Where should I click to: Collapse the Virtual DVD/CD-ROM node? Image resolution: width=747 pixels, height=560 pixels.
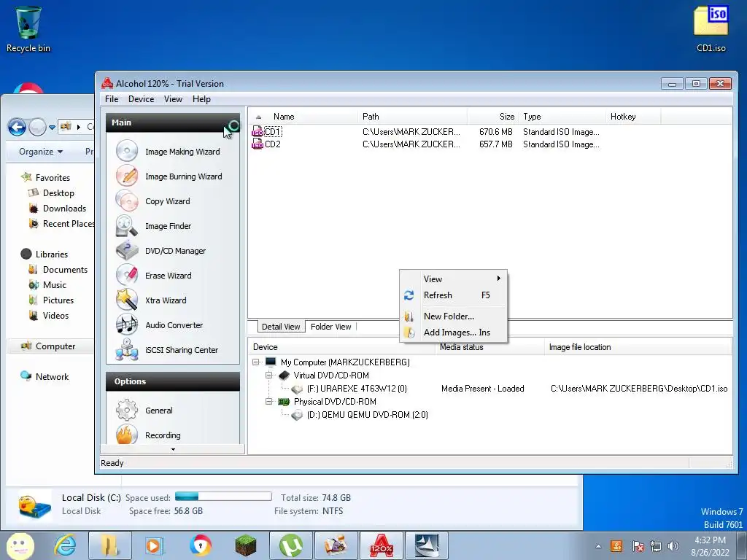268,376
